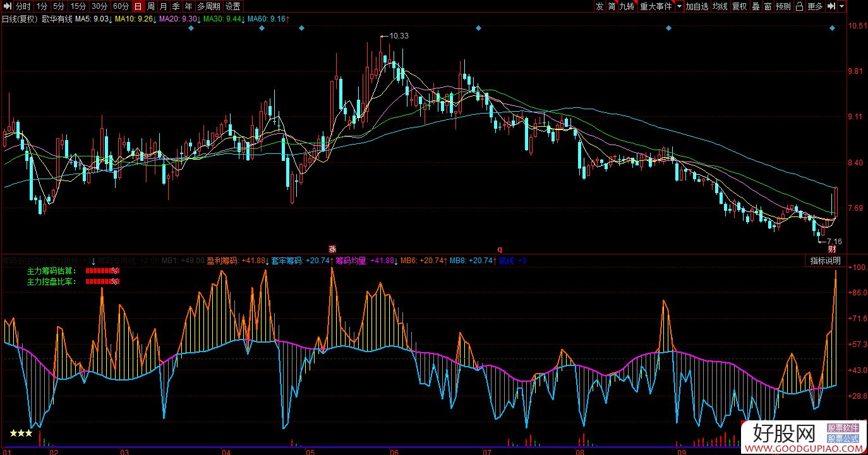Select the 日 daily period tab
The height and width of the screenshot is (455, 868).
138,6
